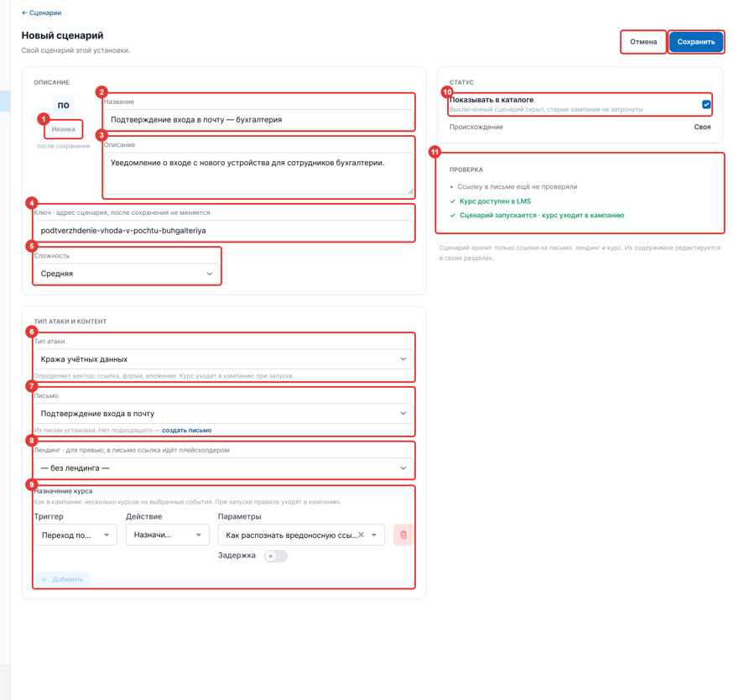
Task: Click the Иконка upload button
Action: 63,129
